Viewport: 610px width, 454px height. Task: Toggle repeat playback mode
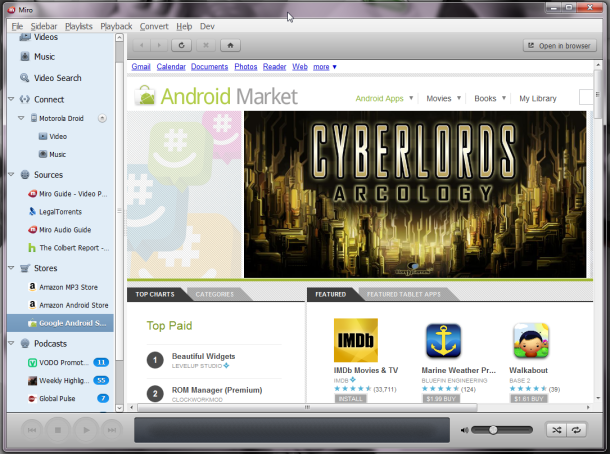(576, 429)
